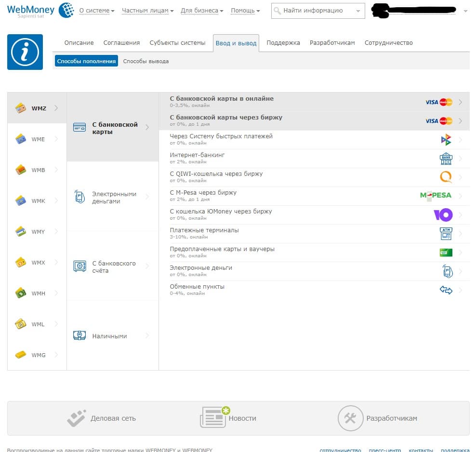Screen dimensions: 476x452
Task: Select the WML wallet icon
Action: coord(21,324)
